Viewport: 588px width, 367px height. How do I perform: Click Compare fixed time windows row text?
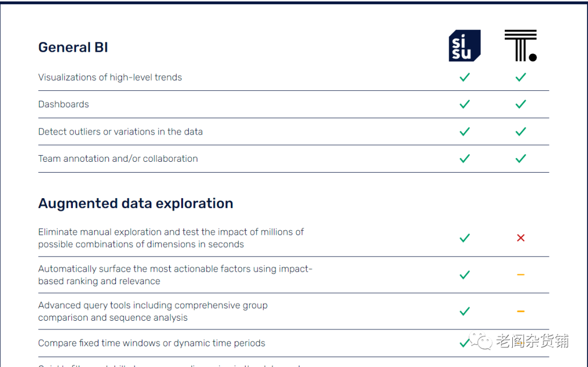(151, 343)
